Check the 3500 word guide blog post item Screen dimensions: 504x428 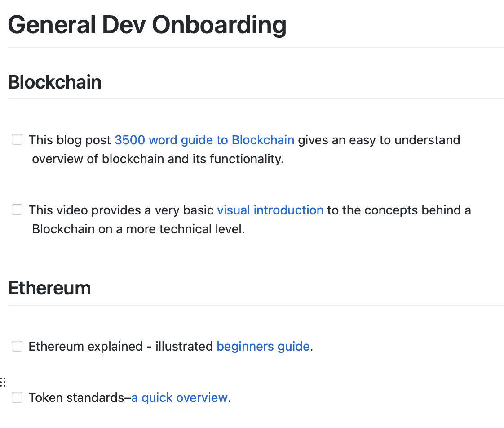pos(17,140)
